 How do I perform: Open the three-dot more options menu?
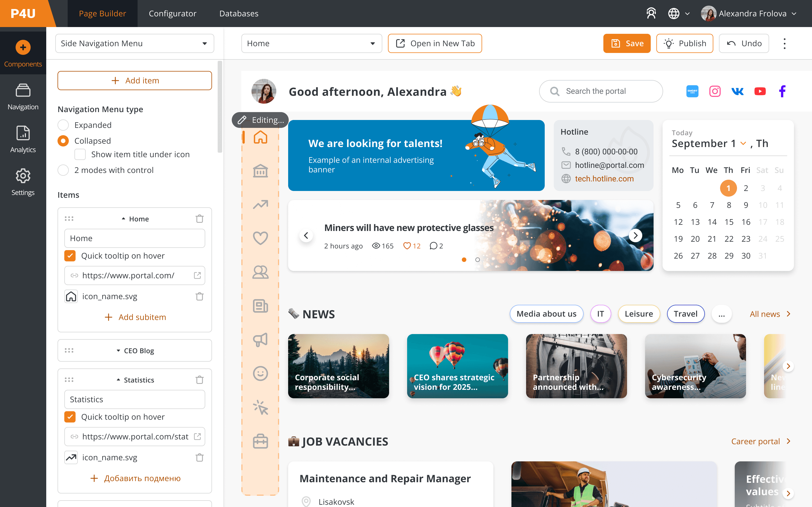[x=784, y=44]
